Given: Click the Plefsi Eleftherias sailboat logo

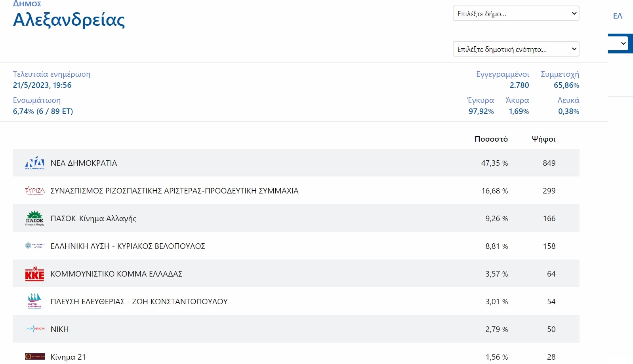Looking at the screenshot, I should tap(35, 301).
